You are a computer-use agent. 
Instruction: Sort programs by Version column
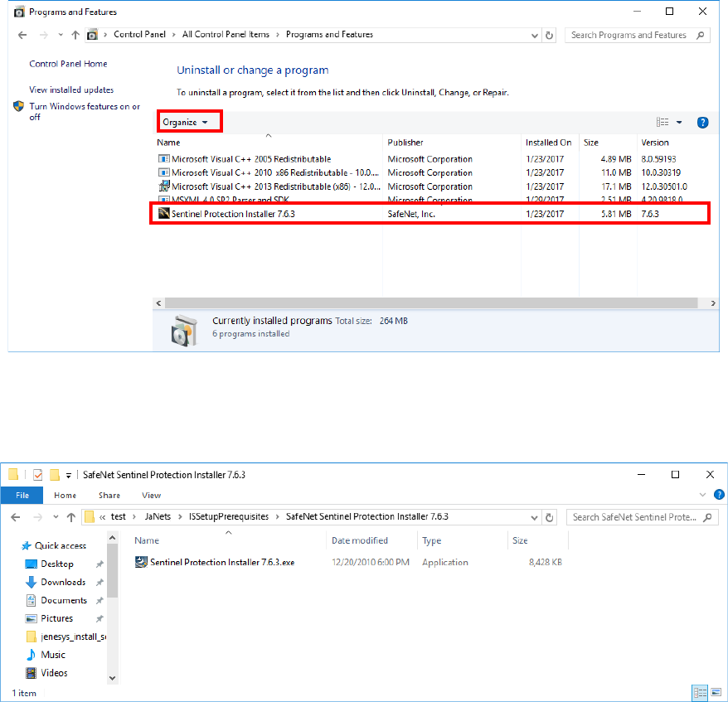[x=655, y=143]
